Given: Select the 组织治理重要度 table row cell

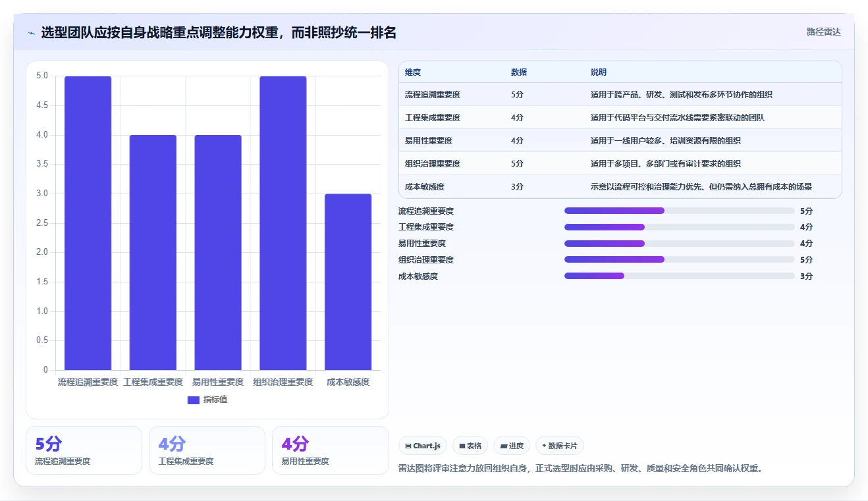Looking at the screenshot, I should pyautogui.click(x=433, y=164).
